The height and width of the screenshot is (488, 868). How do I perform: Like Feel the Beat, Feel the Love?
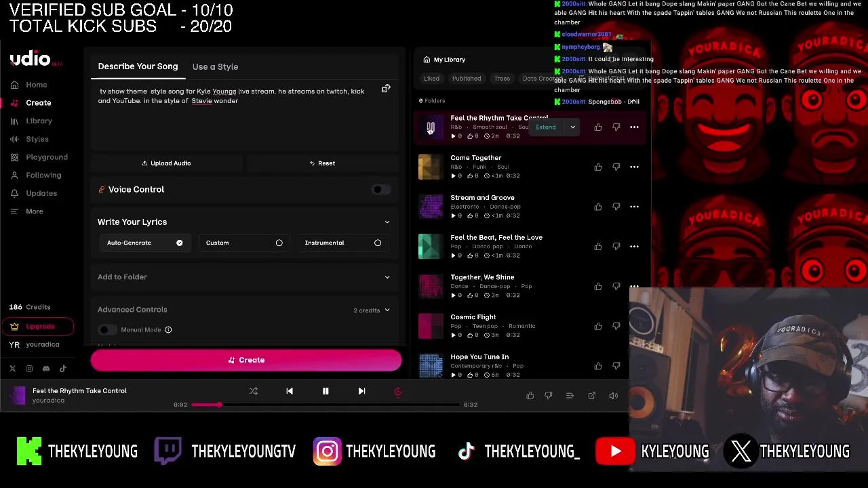coord(598,247)
